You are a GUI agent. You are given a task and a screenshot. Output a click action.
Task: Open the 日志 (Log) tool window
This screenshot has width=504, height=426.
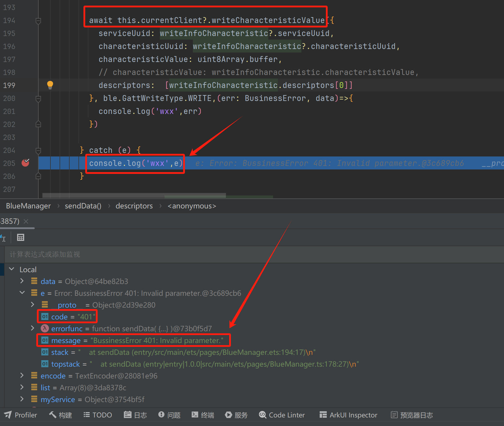135,415
